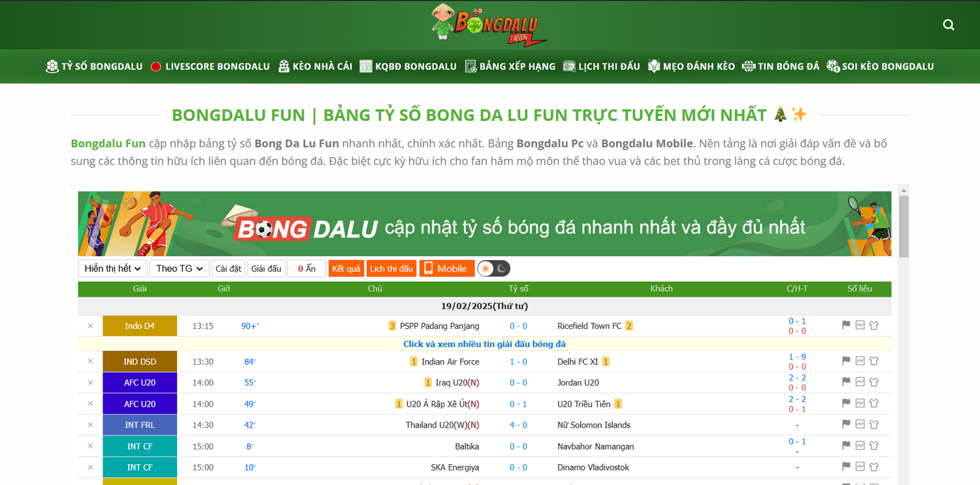This screenshot has height=485, width=980.
Task: Click the chart icon in Indian Air Force row
Action: coord(860,361)
